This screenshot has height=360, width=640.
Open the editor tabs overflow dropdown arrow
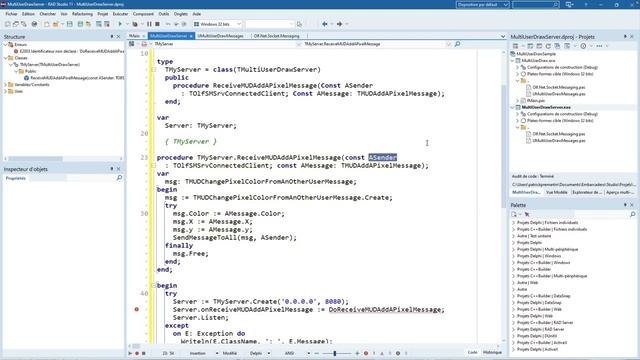click(x=503, y=36)
